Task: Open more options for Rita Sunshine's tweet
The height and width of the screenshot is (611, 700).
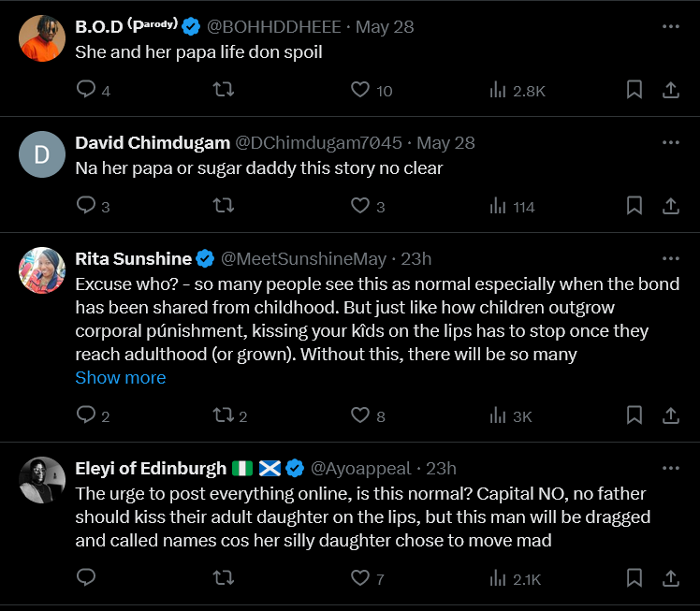Action: point(670,258)
